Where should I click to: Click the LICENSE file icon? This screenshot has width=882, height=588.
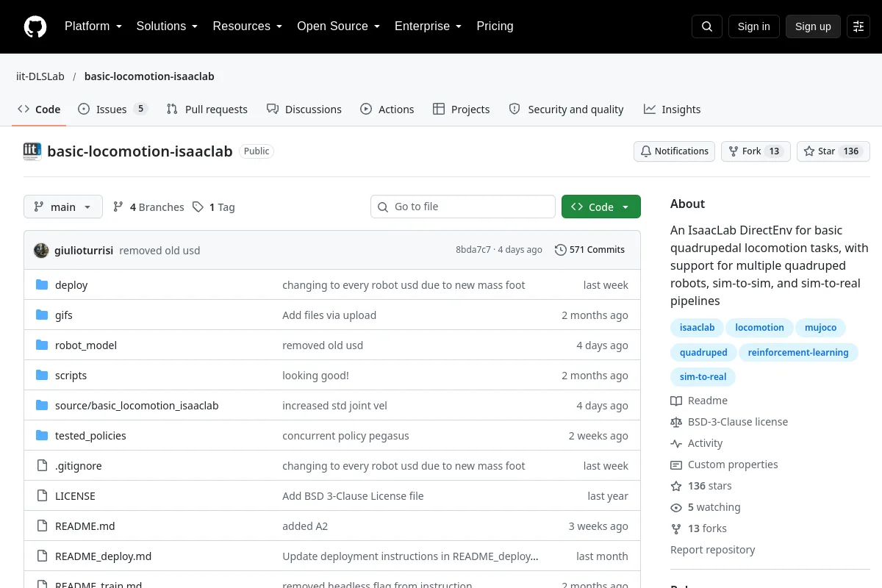42,496
